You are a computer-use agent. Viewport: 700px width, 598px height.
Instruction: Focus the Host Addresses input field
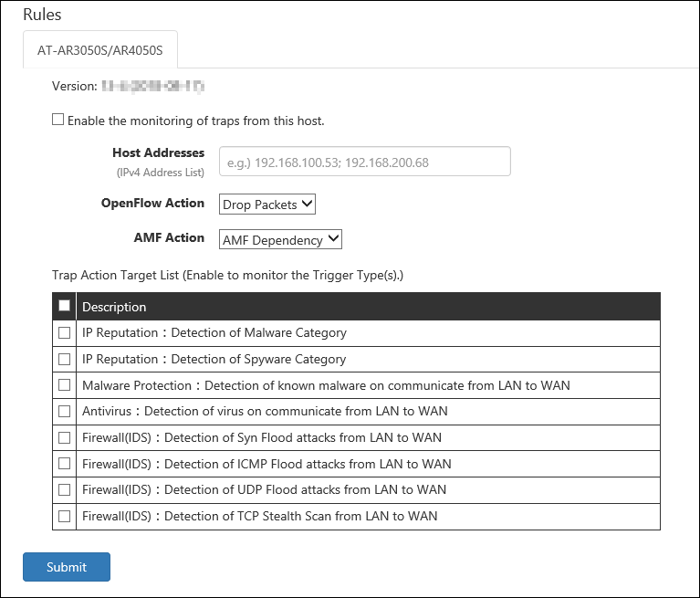point(364,162)
